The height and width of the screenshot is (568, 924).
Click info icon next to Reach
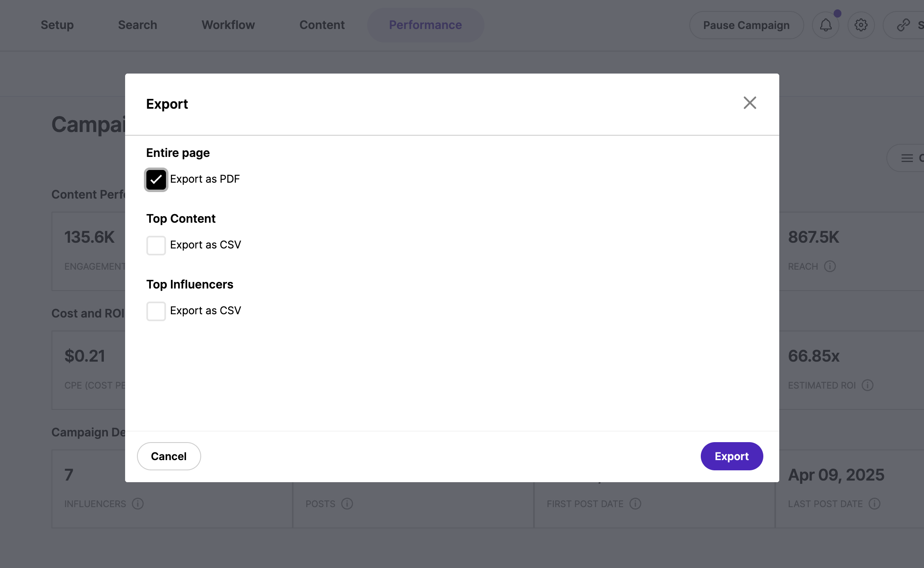830,266
